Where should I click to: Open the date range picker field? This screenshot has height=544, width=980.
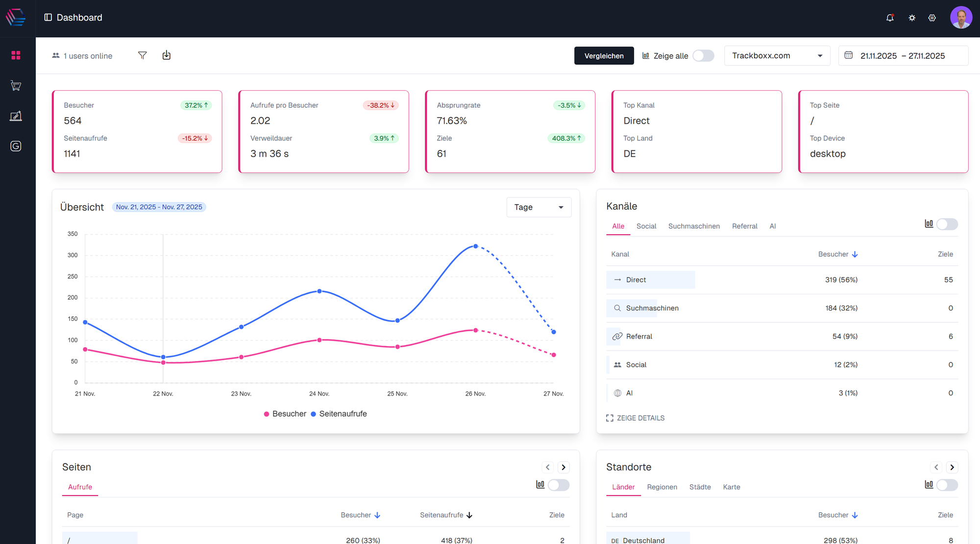[x=903, y=56]
